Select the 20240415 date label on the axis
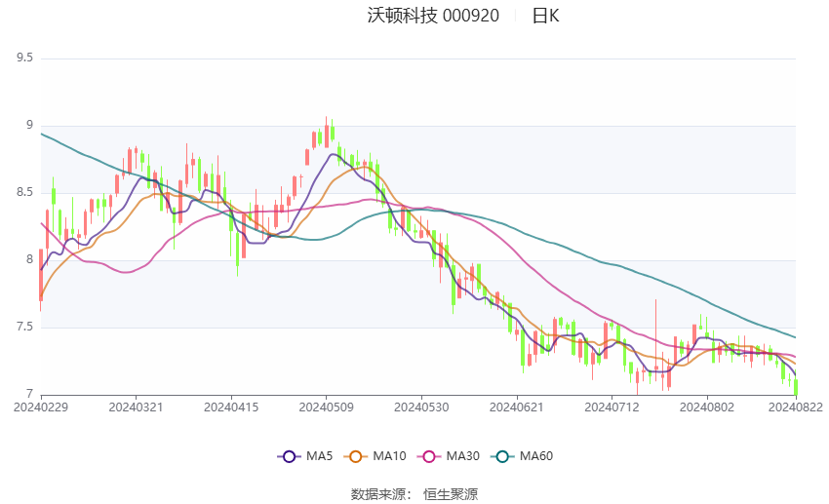The height and width of the screenshot is (504, 829). pyautogui.click(x=231, y=407)
